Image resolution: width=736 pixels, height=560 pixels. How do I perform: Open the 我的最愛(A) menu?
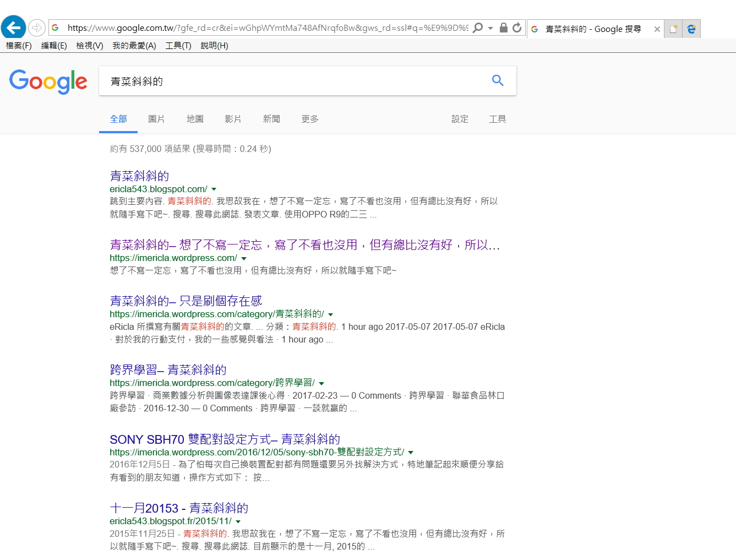point(134,46)
